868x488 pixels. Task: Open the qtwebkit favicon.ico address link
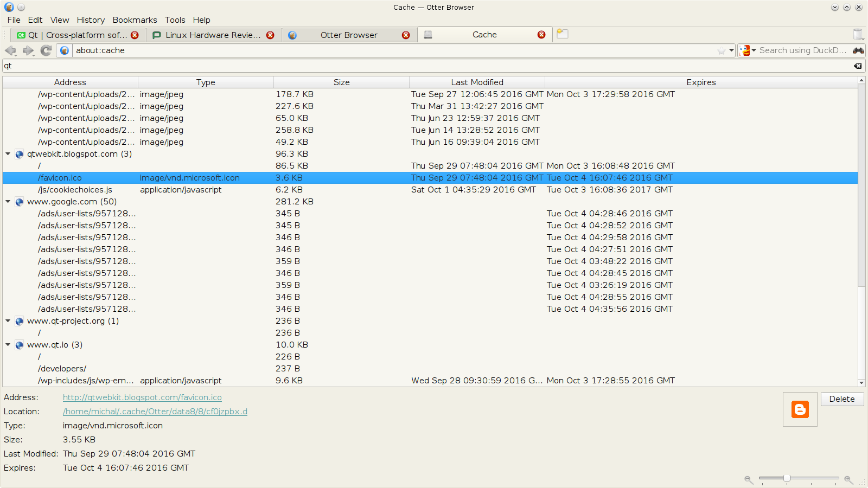pyautogui.click(x=142, y=397)
